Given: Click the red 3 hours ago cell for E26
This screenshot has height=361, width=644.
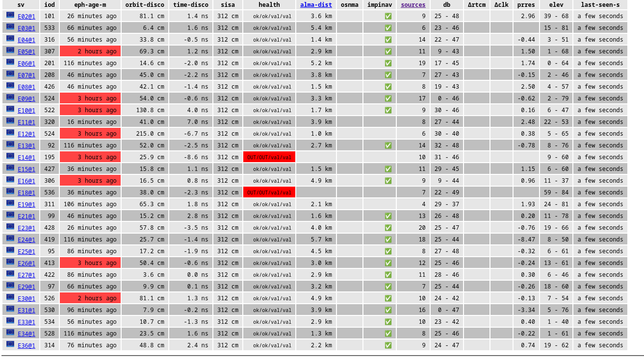Looking at the screenshot, I should pyautogui.click(x=90, y=263).
